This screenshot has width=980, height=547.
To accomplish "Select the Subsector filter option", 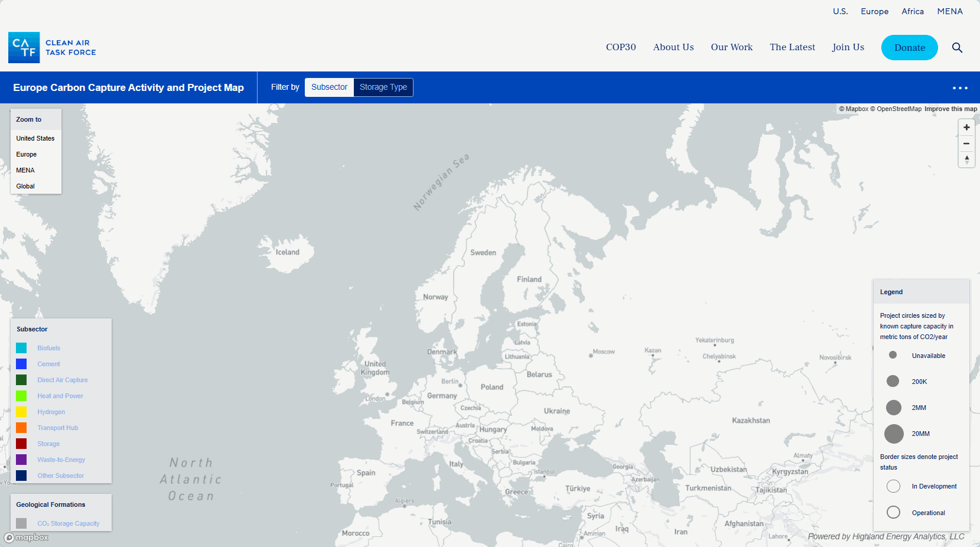I will click(329, 87).
